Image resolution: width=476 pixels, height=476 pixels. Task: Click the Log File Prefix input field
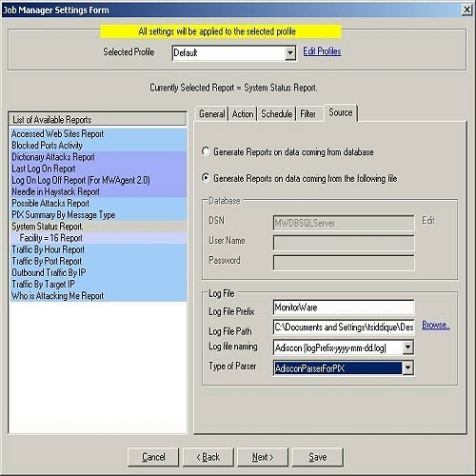[x=344, y=307]
